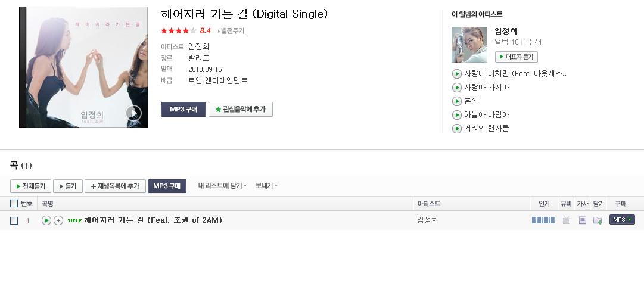Open the 임정희 artist thumbnail photo
The width and height of the screenshot is (644, 305).
pyautogui.click(x=469, y=45)
